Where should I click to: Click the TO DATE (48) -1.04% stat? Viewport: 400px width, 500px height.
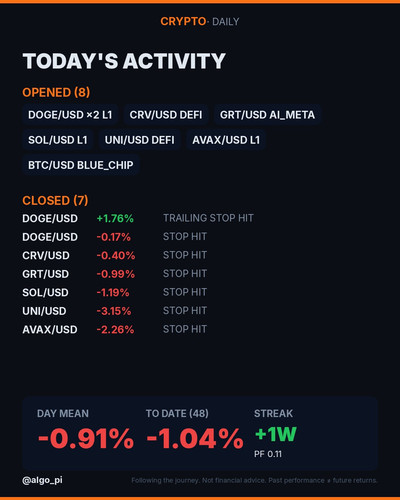coord(195,430)
